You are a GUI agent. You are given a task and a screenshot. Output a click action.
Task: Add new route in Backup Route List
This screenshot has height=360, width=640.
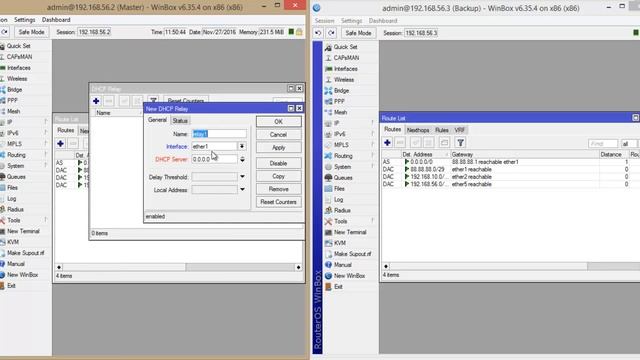387,142
